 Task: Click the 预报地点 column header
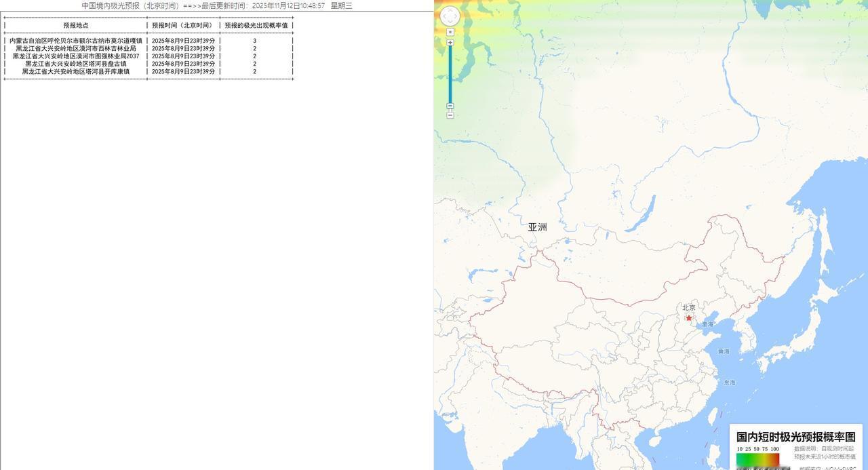tap(76, 25)
